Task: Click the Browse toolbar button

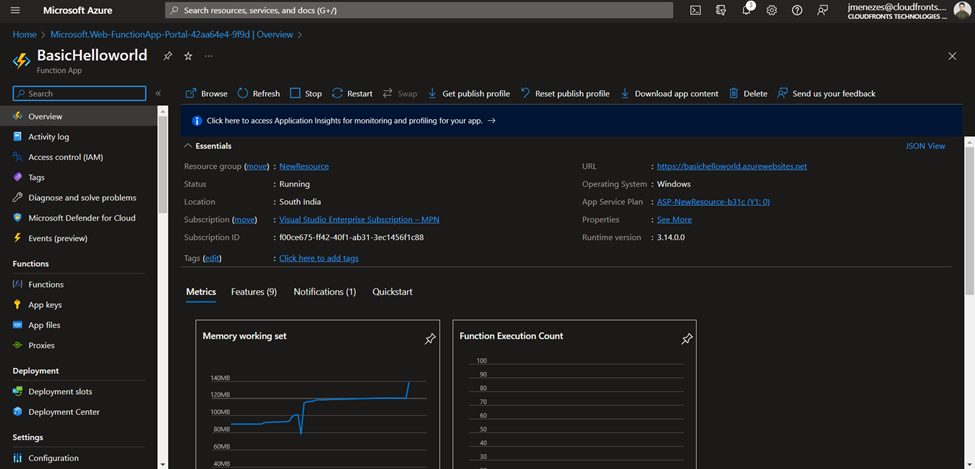Action: pyautogui.click(x=207, y=93)
